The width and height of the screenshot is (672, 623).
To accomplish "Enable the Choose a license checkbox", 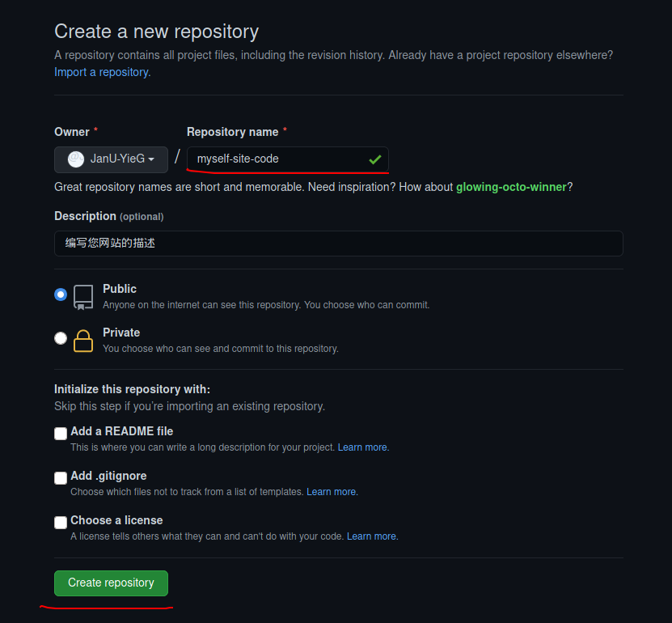I will click(61, 523).
